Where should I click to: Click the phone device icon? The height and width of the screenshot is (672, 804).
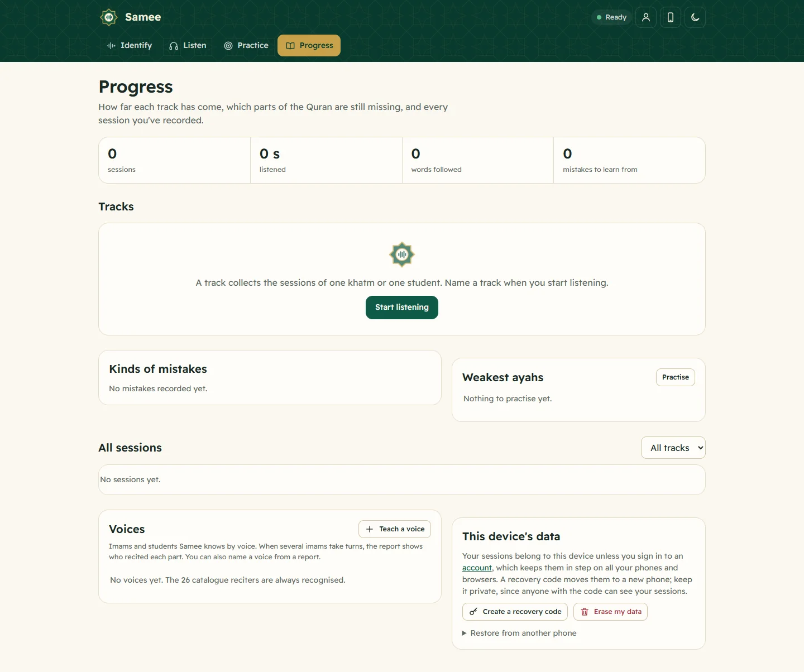(671, 17)
